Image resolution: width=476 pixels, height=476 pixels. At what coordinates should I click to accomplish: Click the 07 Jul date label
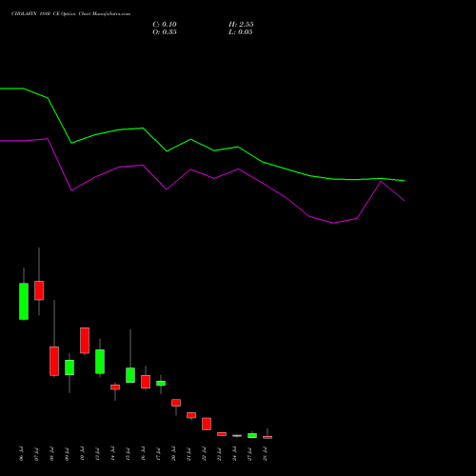[x=36, y=454]
